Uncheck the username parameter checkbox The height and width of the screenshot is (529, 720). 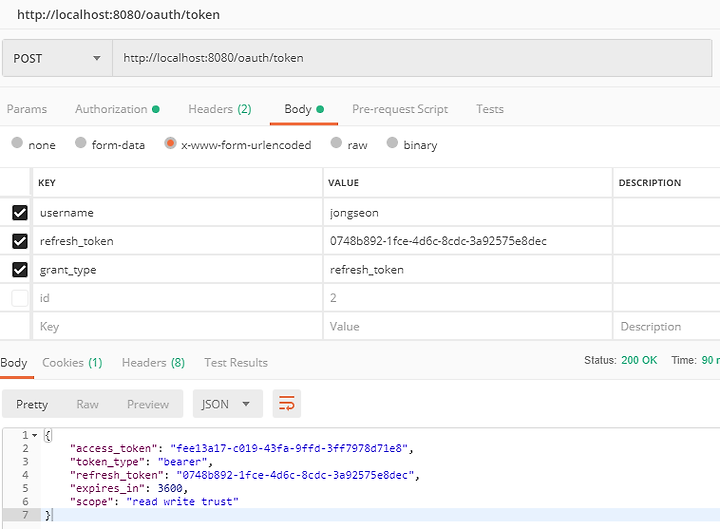click(20, 213)
